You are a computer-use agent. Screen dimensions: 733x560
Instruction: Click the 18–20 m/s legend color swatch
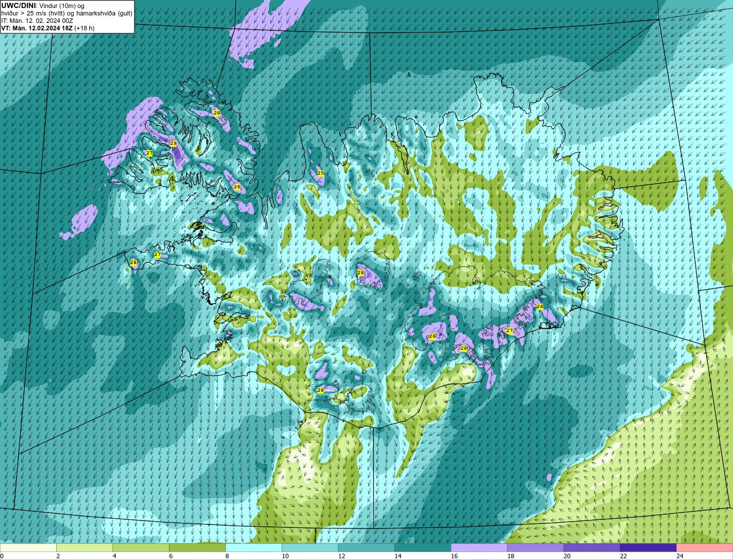pos(535,547)
